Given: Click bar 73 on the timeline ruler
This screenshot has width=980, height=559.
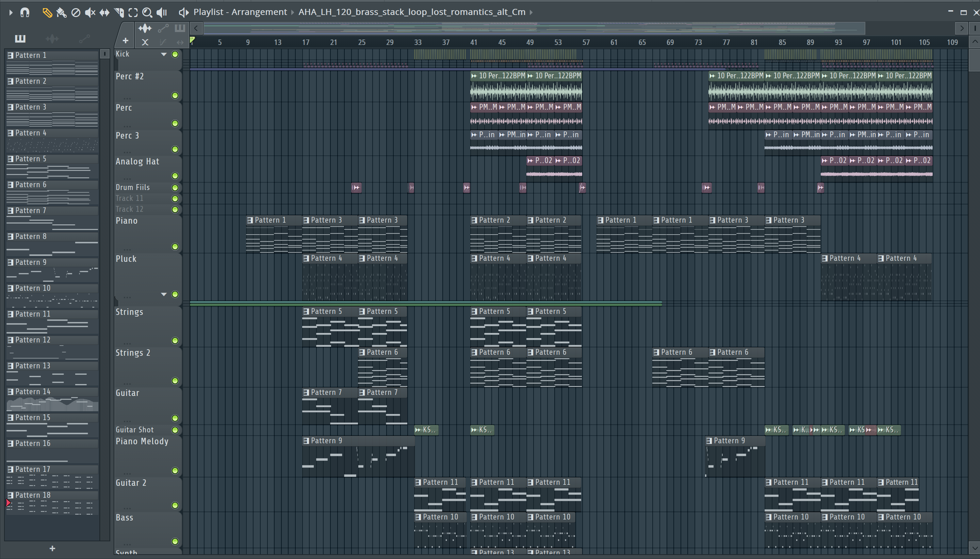Looking at the screenshot, I should (698, 42).
